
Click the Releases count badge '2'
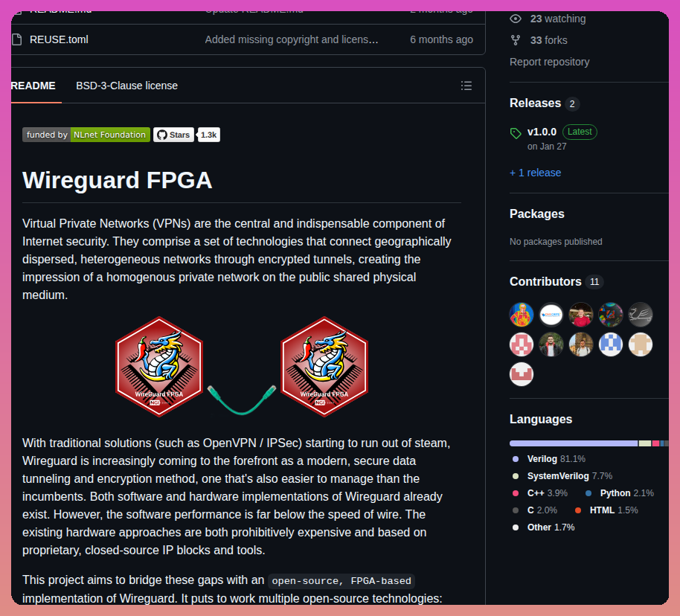pos(572,103)
